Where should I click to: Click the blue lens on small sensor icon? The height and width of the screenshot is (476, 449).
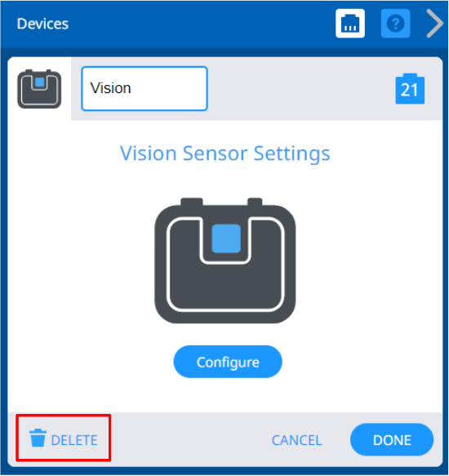(x=40, y=82)
